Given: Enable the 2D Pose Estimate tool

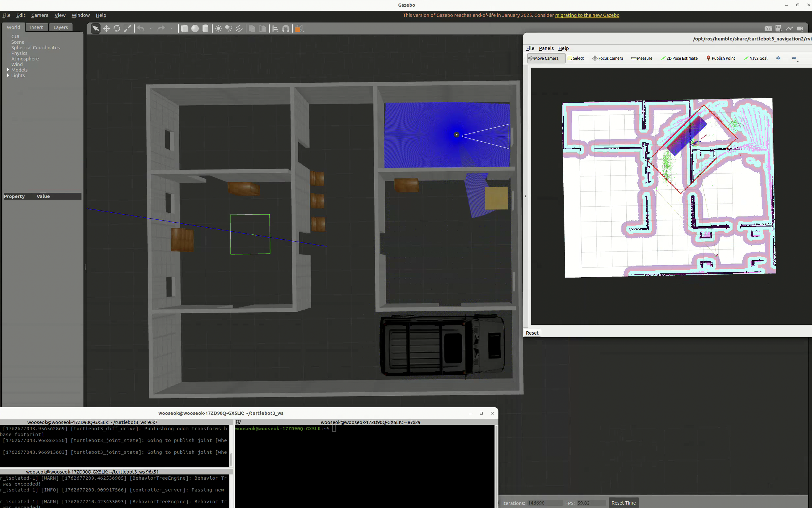Looking at the screenshot, I should pyautogui.click(x=679, y=58).
